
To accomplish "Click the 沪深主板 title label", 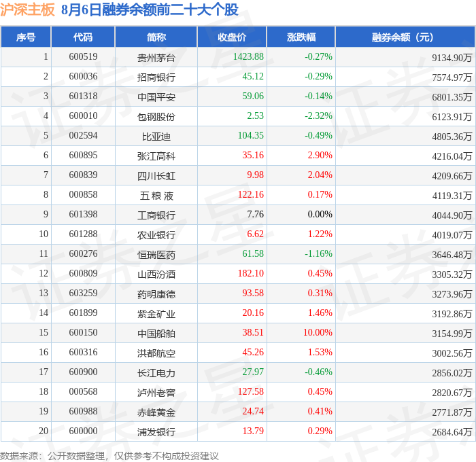I will pyautogui.click(x=27, y=10).
